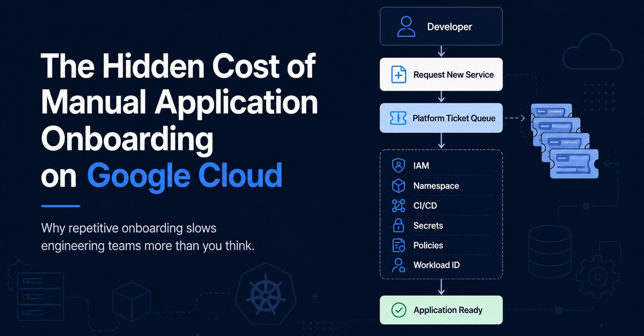Click the Developer person icon

point(406,27)
